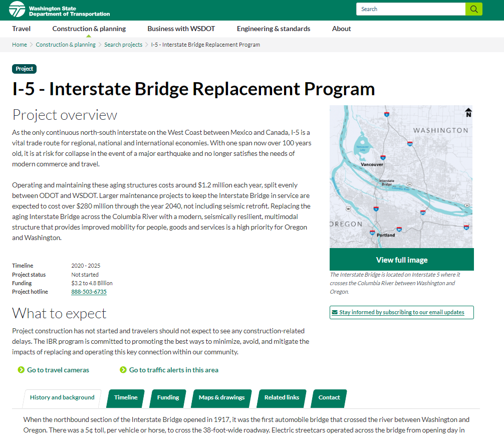Open the Construction & planning menu
The height and width of the screenshot is (434, 504).
[89, 29]
